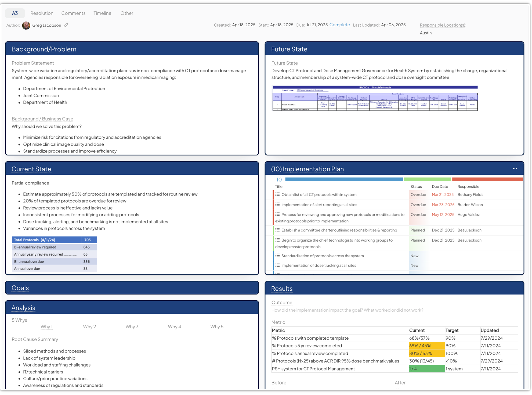This screenshot has width=532, height=395.
Task: Click list icon for dose tracking implementation task
Action: point(277,265)
